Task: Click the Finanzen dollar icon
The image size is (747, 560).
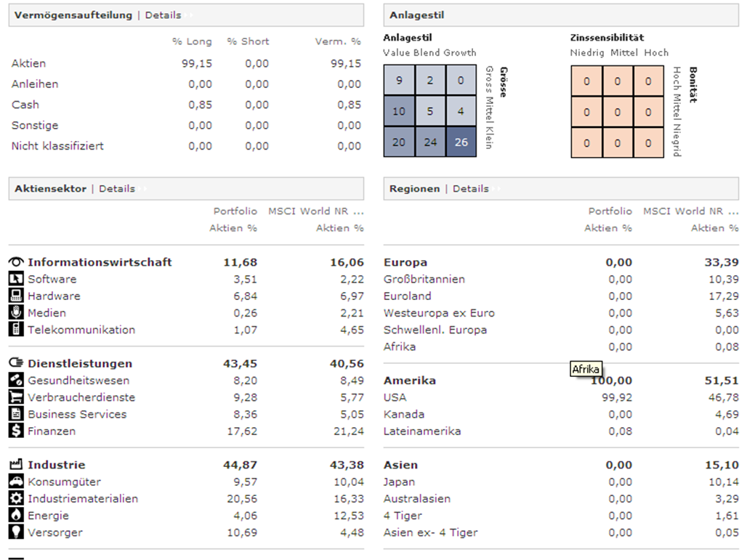Action: (x=16, y=431)
